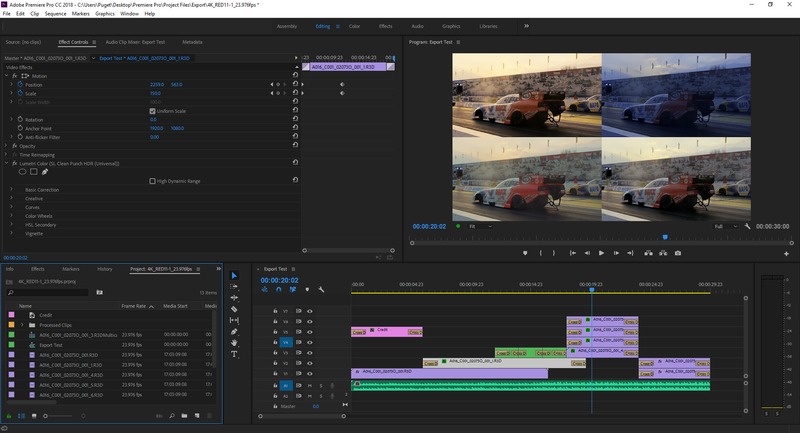The image size is (800, 433).
Task: Open the Sequence menu
Action: (x=55, y=14)
